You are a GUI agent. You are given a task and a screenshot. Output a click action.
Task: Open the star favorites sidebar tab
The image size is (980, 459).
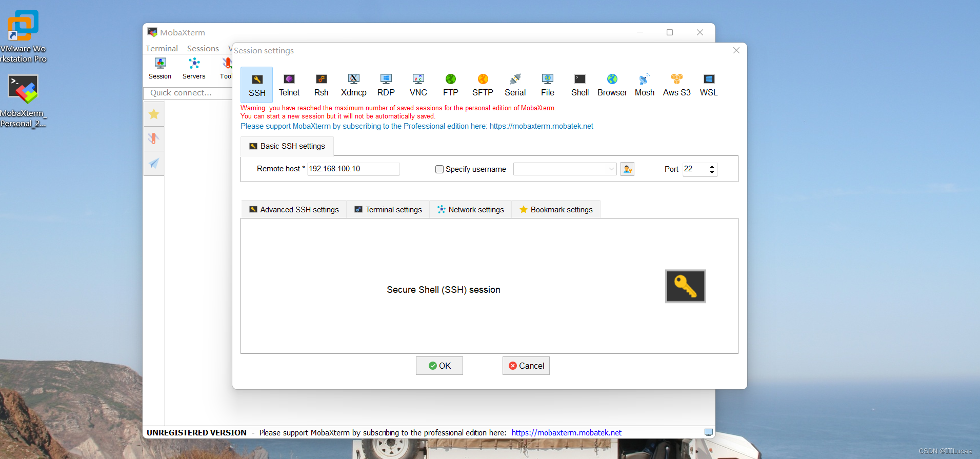(x=154, y=114)
